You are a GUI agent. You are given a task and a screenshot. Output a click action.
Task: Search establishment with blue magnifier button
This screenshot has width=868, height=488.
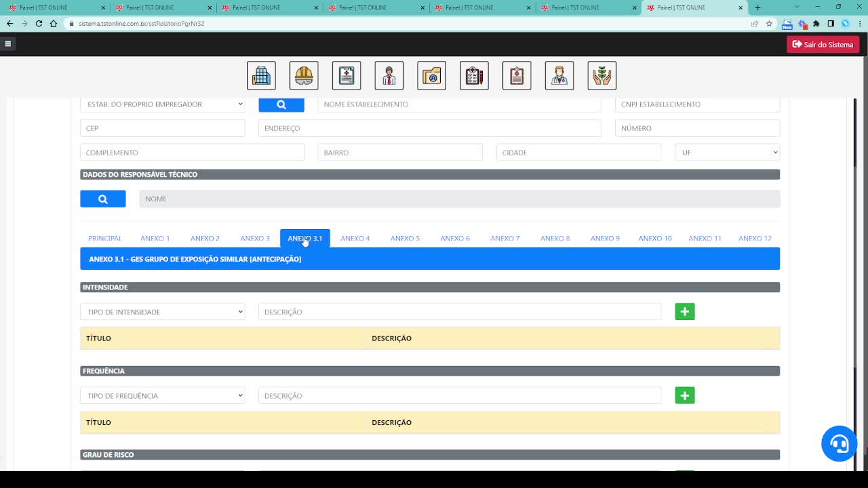(281, 104)
